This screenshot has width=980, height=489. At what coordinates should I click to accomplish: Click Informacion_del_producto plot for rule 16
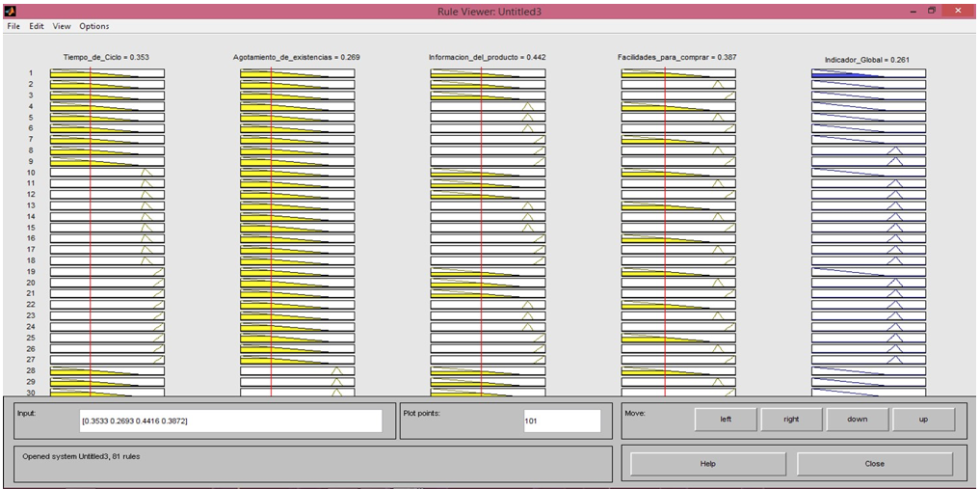pos(488,238)
